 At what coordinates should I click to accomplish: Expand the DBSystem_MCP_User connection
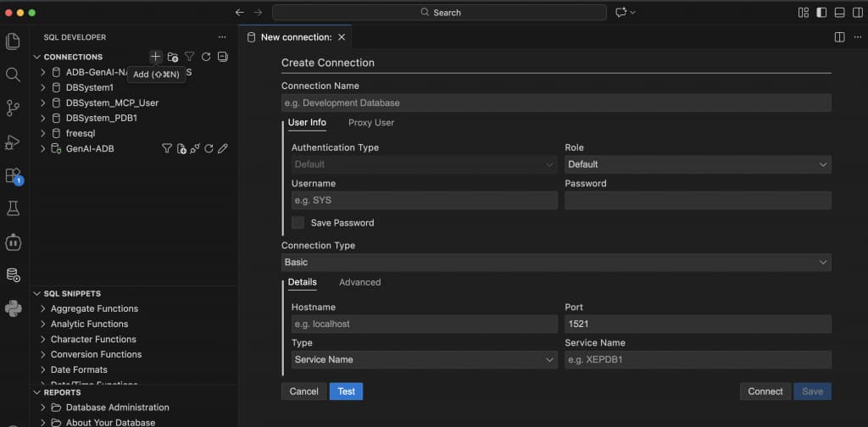point(43,103)
